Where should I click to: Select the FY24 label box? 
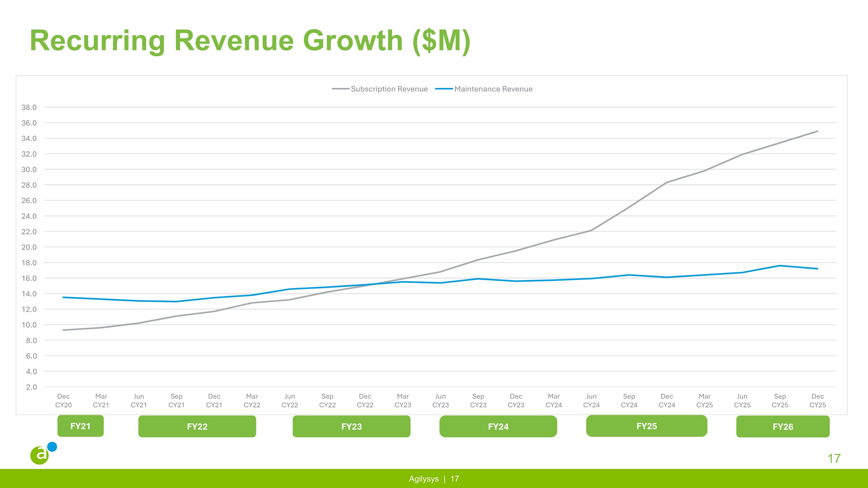498,426
